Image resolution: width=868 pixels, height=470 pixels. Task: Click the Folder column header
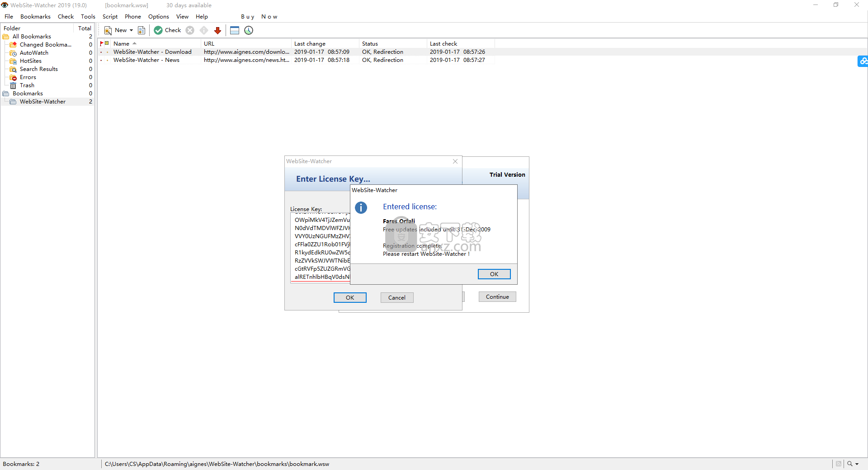pos(37,28)
